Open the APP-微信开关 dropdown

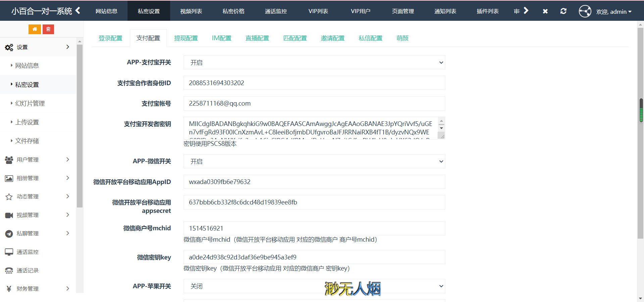pyautogui.click(x=314, y=162)
